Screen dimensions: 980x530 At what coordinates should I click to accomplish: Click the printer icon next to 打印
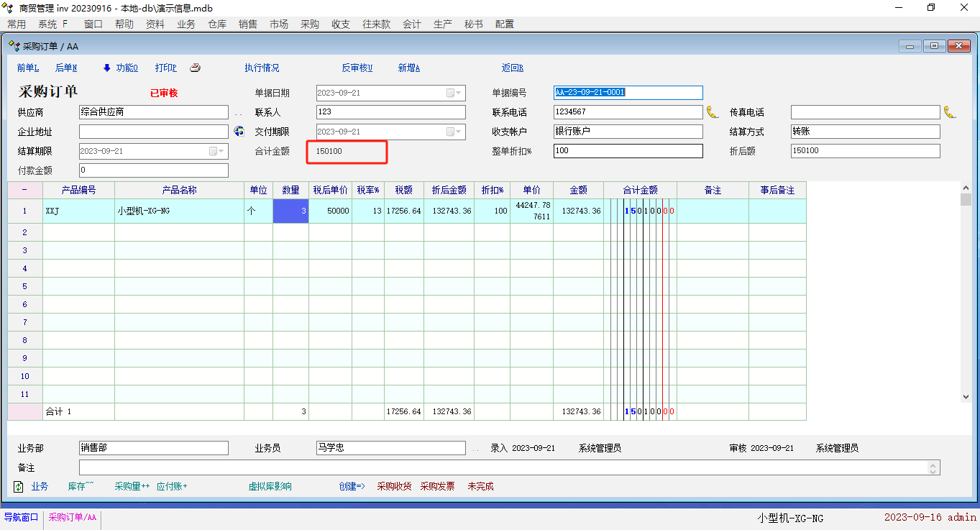pyautogui.click(x=195, y=68)
